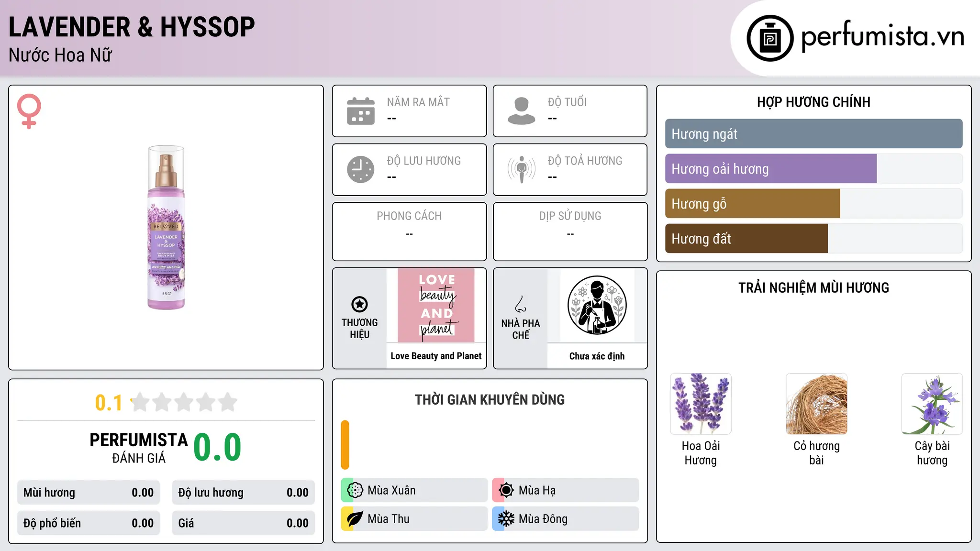This screenshot has width=980, height=551.
Task: Click the pink female gender symbol
Action: coord(29,111)
